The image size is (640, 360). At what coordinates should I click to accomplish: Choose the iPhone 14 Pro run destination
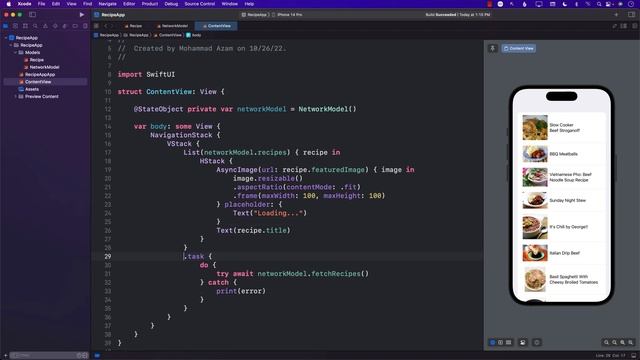(x=287, y=15)
